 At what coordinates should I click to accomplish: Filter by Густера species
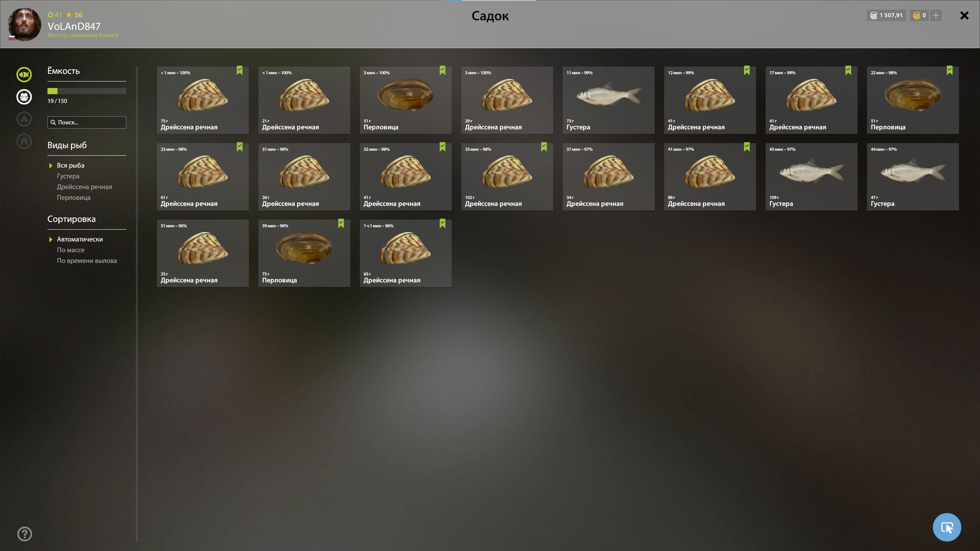pos(68,176)
